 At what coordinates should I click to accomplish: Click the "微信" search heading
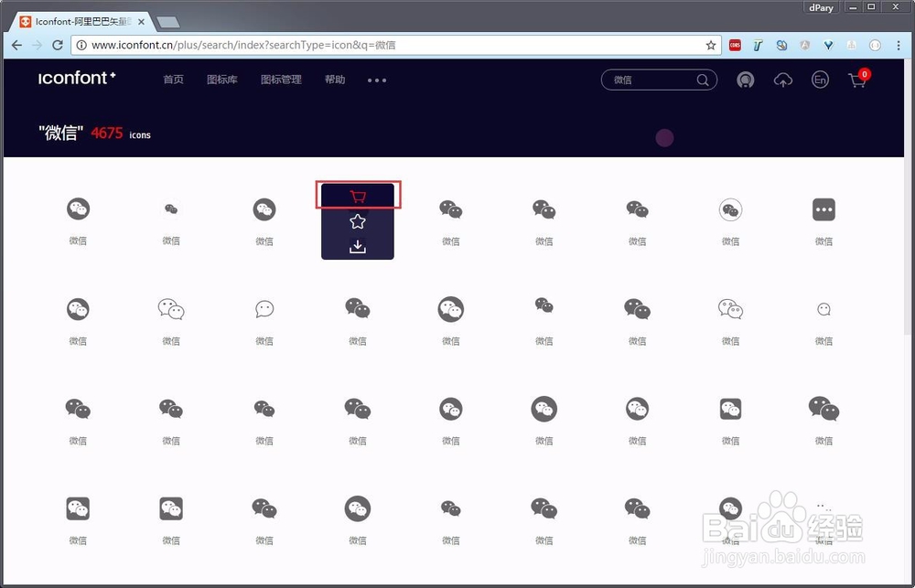tap(61, 133)
